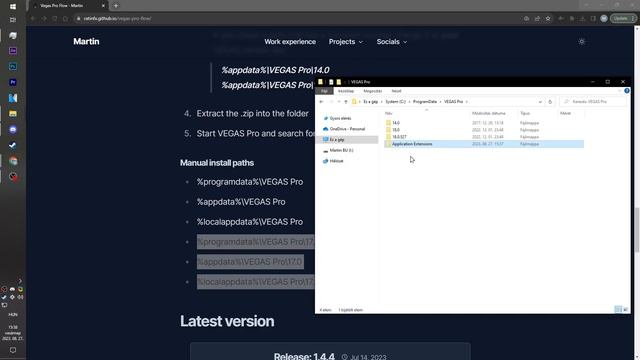Go back in Explorer window
The image size is (640, 360).
click(x=322, y=102)
